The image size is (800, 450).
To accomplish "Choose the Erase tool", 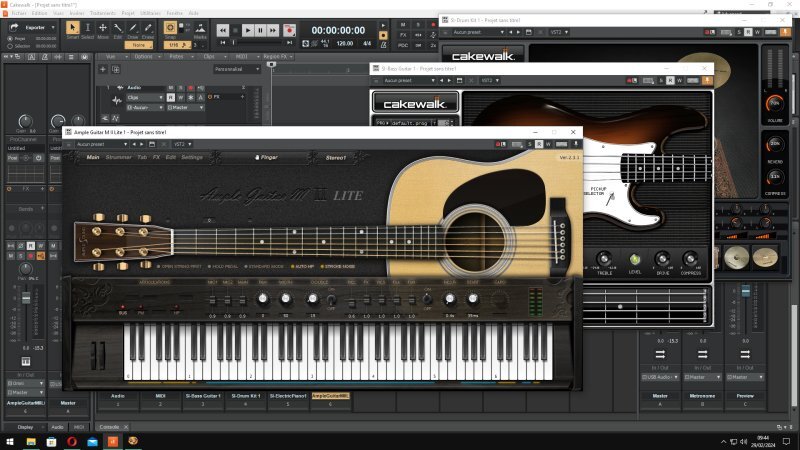I will click(x=148, y=28).
